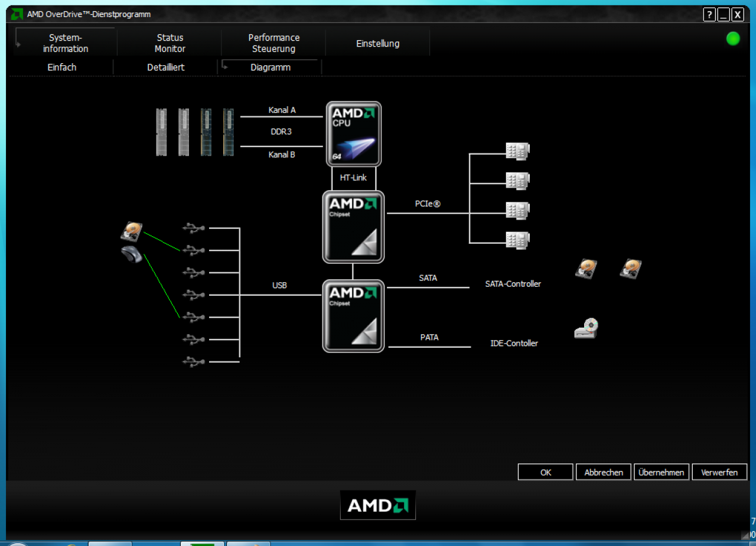This screenshot has height=546, width=756.
Task: Click the SATA bus label
Action: (428, 277)
